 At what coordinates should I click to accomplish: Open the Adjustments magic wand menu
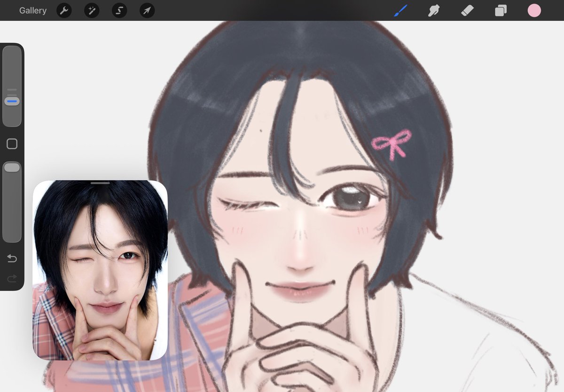click(x=92, y=10)
